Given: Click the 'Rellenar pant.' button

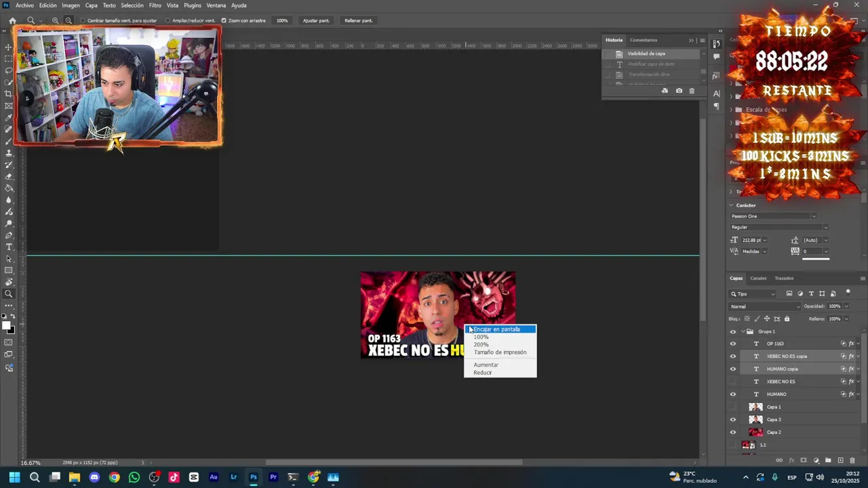Looking at the screenshot, I should [x=358, y=20].
